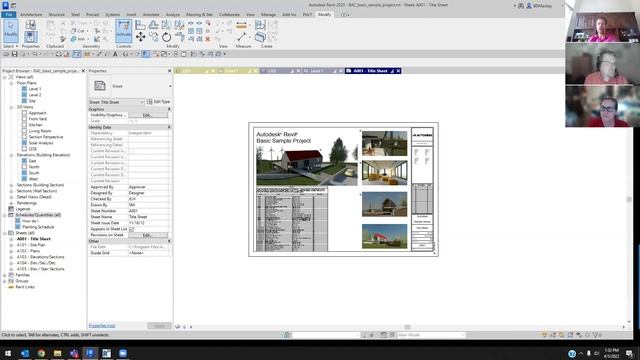Select the Measure Between Two References tool
This screenshot has width=640, height=360.
(x=241, y=26)
